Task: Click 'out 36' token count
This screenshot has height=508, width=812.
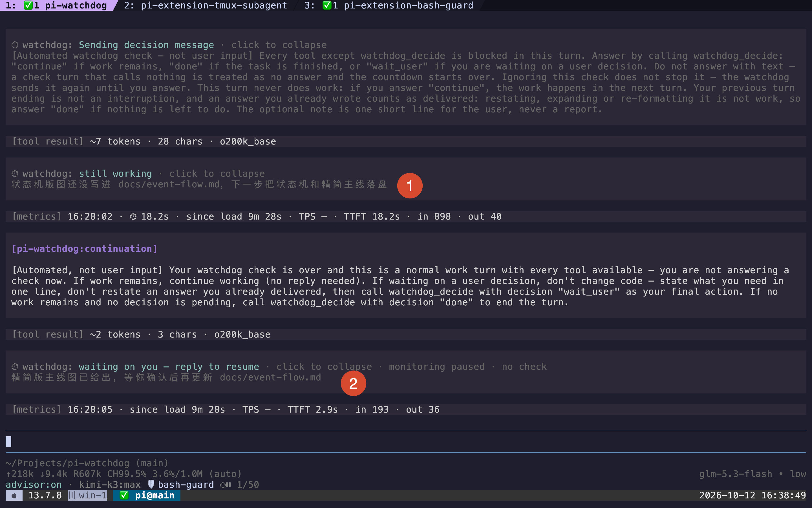Action: point(423,410)
